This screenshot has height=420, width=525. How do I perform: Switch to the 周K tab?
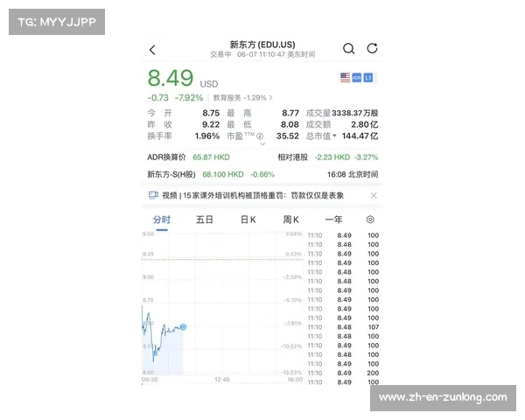click(x=290, y=220)
